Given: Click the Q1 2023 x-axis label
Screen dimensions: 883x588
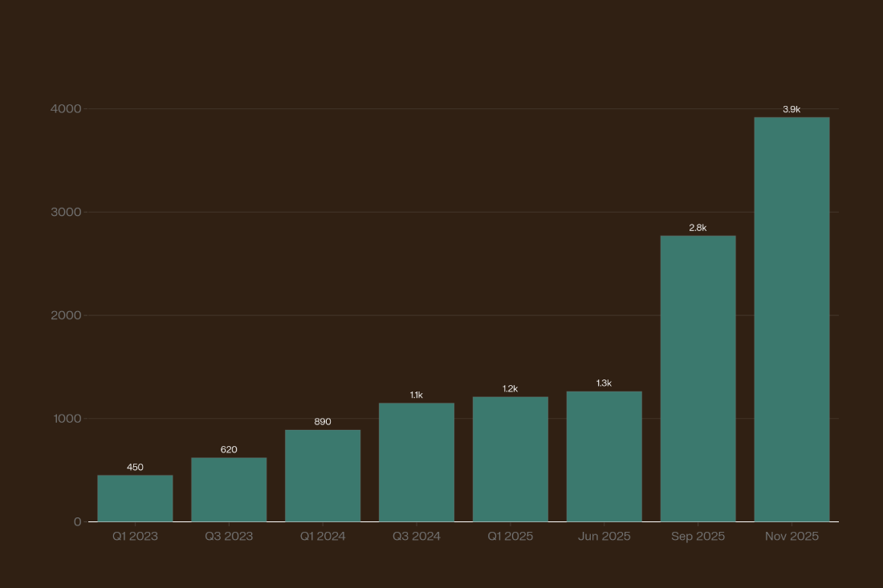Looking at the screenshot, I should point(135,537).
